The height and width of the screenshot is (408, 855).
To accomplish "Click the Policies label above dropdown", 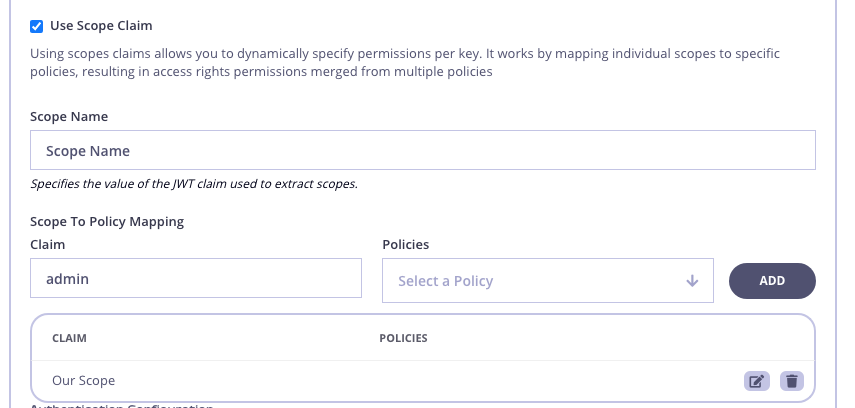I will (x=406, y=244).
